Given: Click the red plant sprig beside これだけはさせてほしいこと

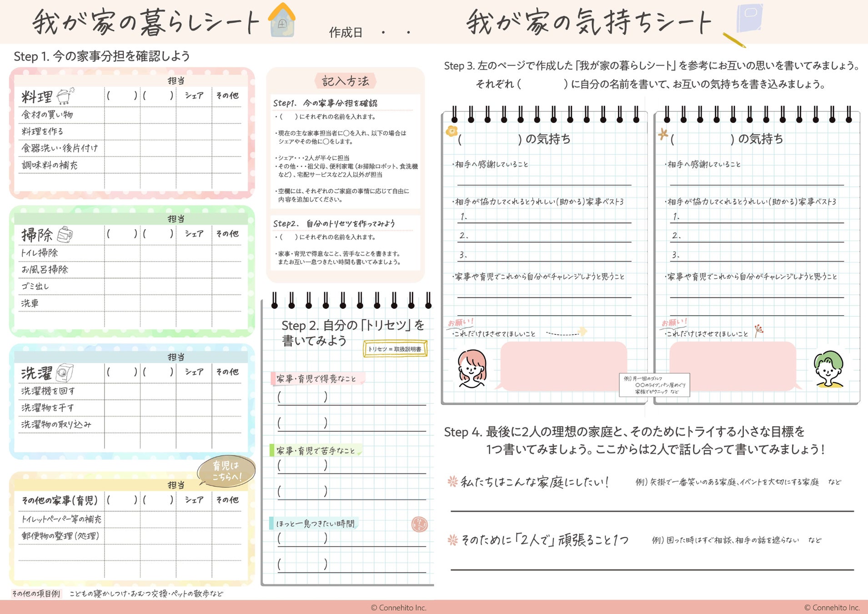Looking at the screenshot, I should [758, 331].
